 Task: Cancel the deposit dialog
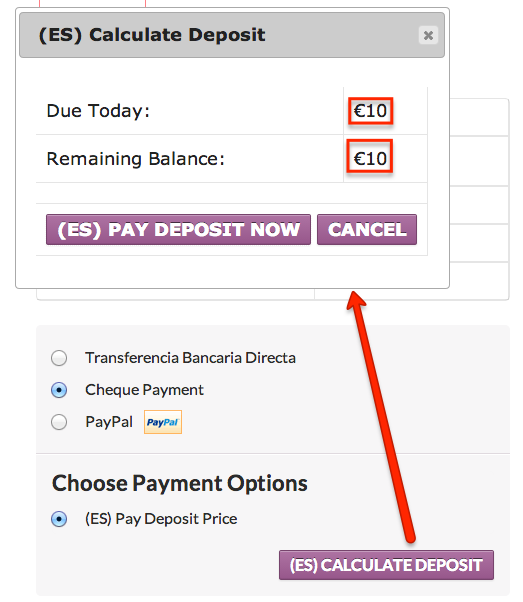tap(367, 230)
